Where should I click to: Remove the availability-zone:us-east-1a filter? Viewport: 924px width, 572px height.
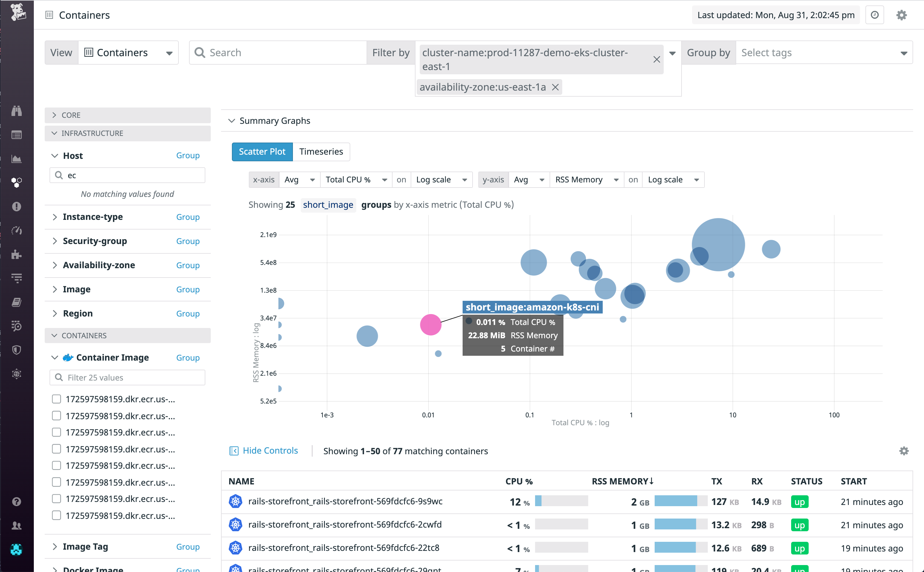tap(555, 87)
